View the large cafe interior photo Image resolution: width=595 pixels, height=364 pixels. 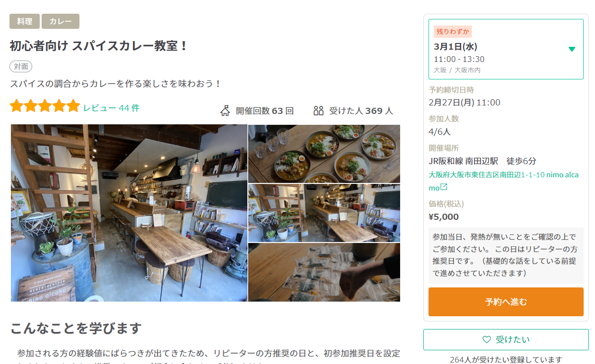click(x=129, y=213)
